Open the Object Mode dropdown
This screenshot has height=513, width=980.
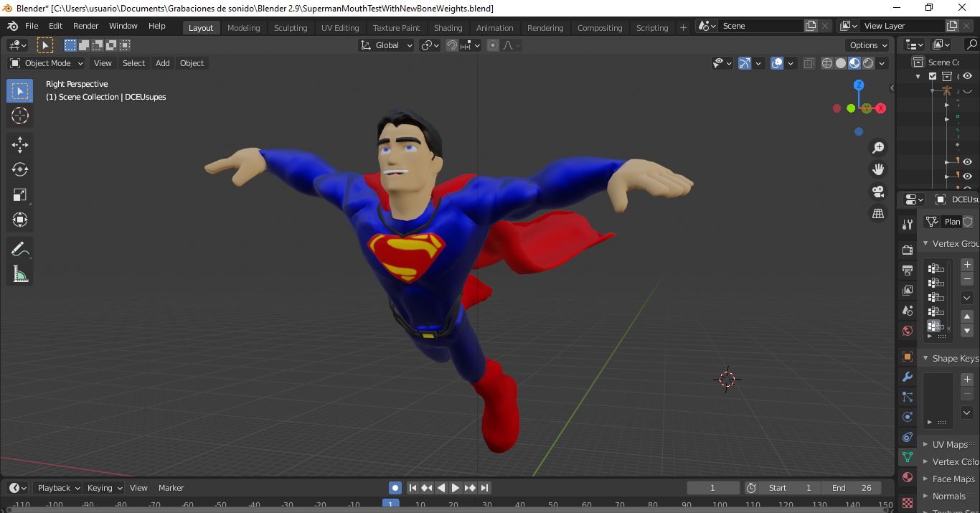47,63
